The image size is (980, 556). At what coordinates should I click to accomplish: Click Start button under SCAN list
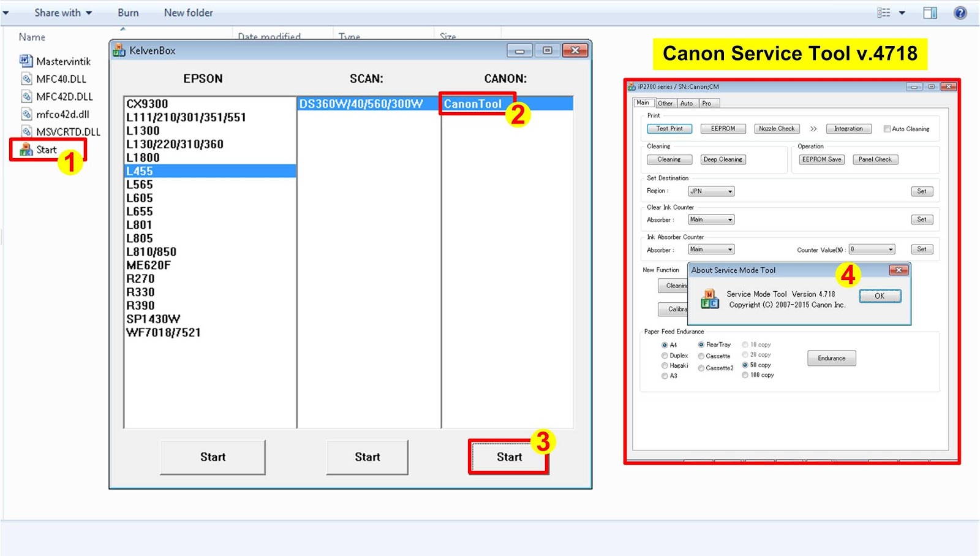367,457
